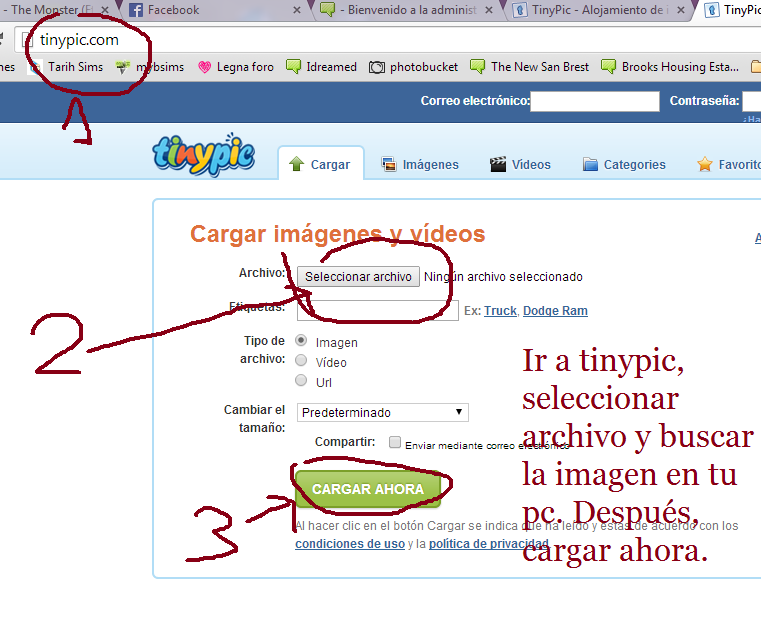This screenshot has height=626, width=761.
Task: Open the condiciones de uso link
Action: (350, 544)
